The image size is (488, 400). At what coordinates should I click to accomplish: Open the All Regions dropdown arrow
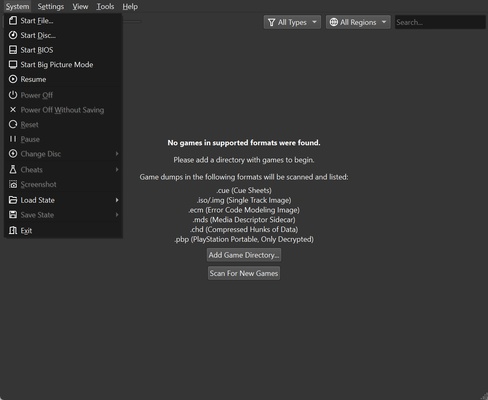pyautogui.click(x=384, y=22)
